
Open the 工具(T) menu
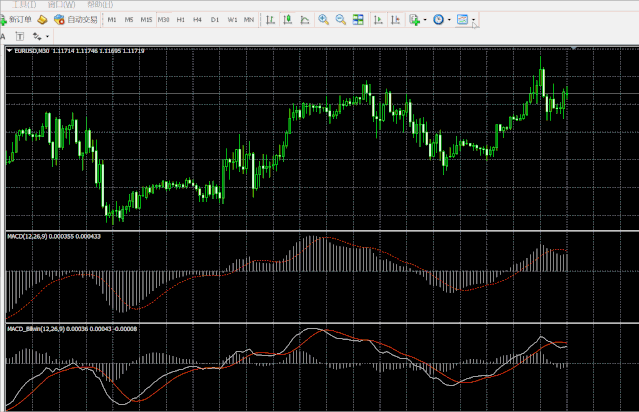[x=24, y=4]
